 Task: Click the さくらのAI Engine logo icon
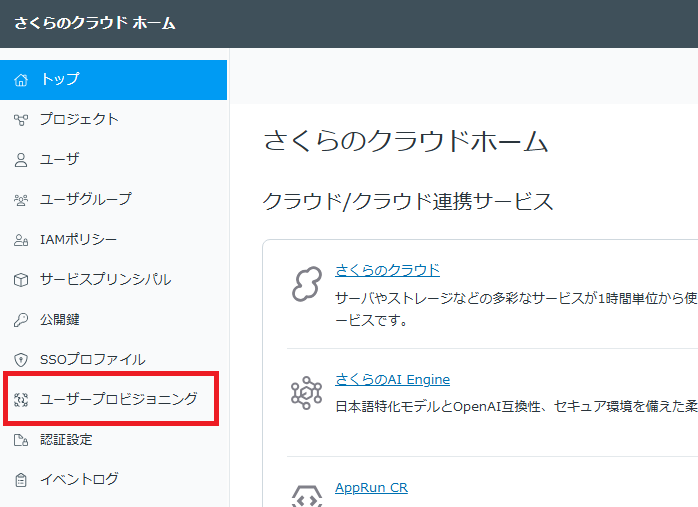(306, 393)
